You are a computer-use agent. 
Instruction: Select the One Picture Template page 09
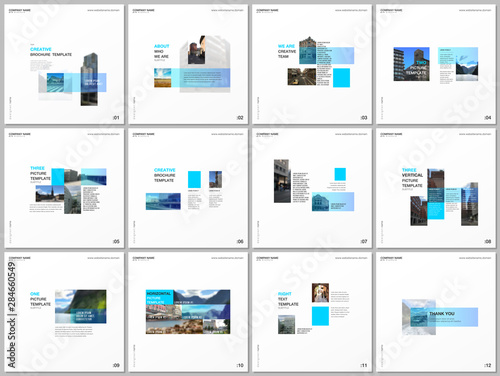click(x=64, y=312)
